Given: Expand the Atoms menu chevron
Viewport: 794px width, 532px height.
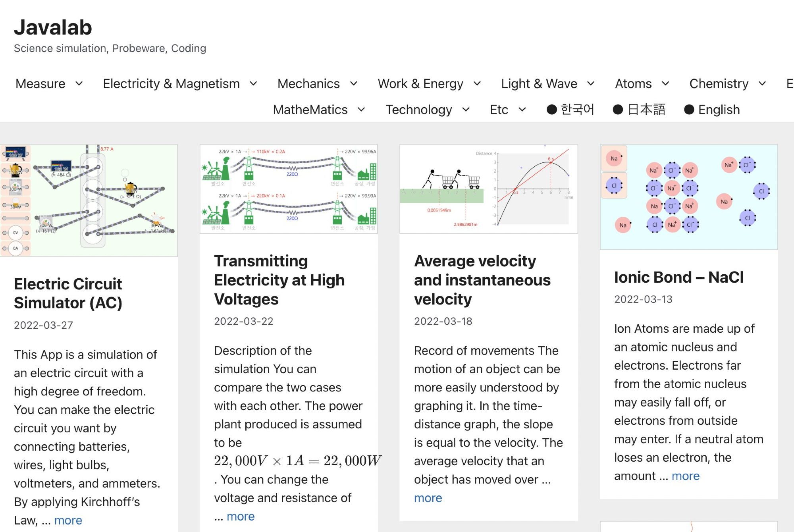Looking at the screenshot, I should click(x=665, y=84).
